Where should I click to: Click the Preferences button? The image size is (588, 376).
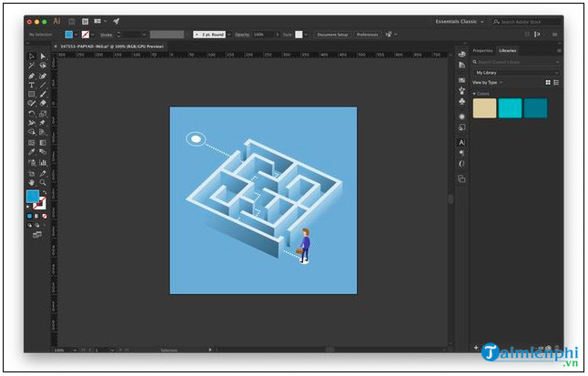367,35
